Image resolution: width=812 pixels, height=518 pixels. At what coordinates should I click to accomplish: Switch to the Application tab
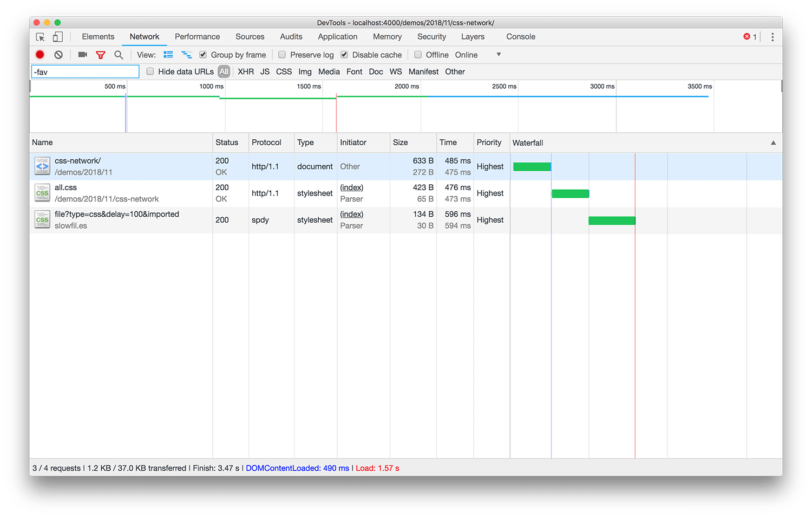coord(338,37)
